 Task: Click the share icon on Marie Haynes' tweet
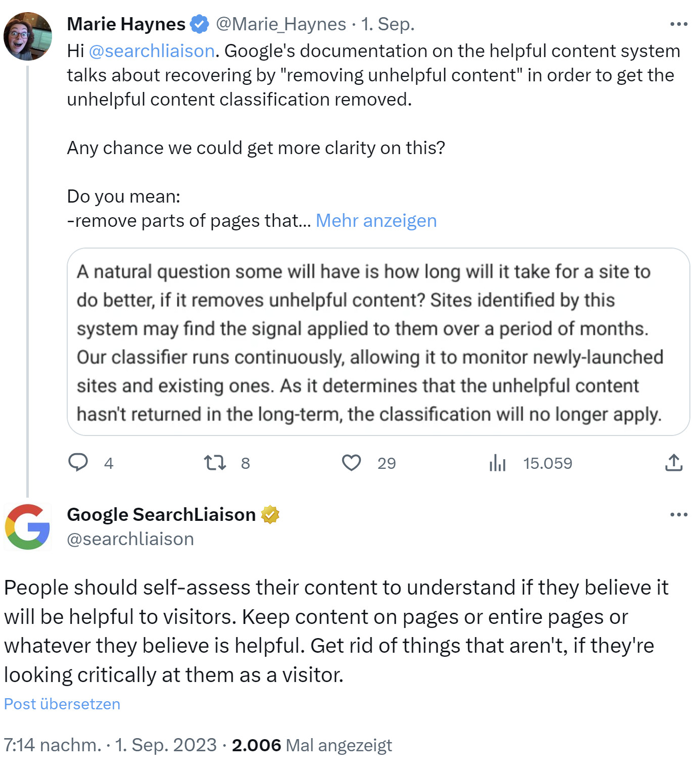(x=674, y=463)
